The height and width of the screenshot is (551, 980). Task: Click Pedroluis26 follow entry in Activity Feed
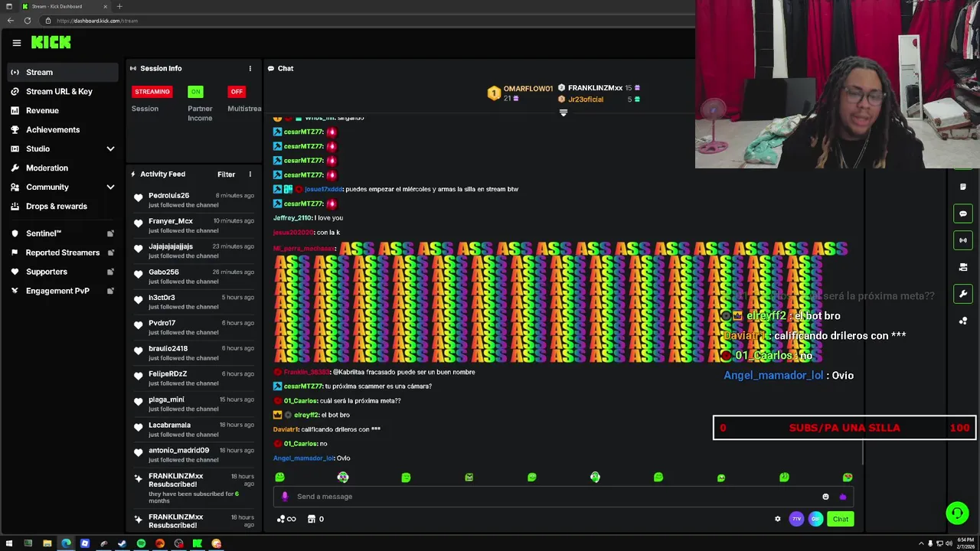pos(193,201)
